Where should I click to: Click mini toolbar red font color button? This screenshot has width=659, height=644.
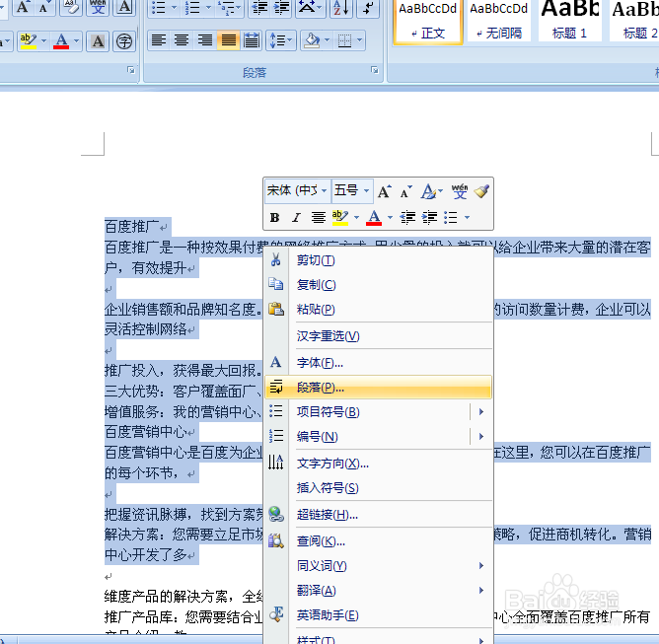[374, 217]
